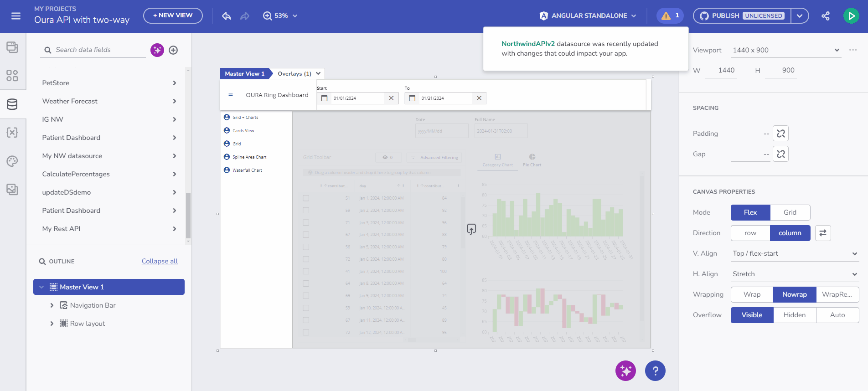868x391 pixels.
Task: Open the theme palette sidebar icon
Action: (12, 161)
